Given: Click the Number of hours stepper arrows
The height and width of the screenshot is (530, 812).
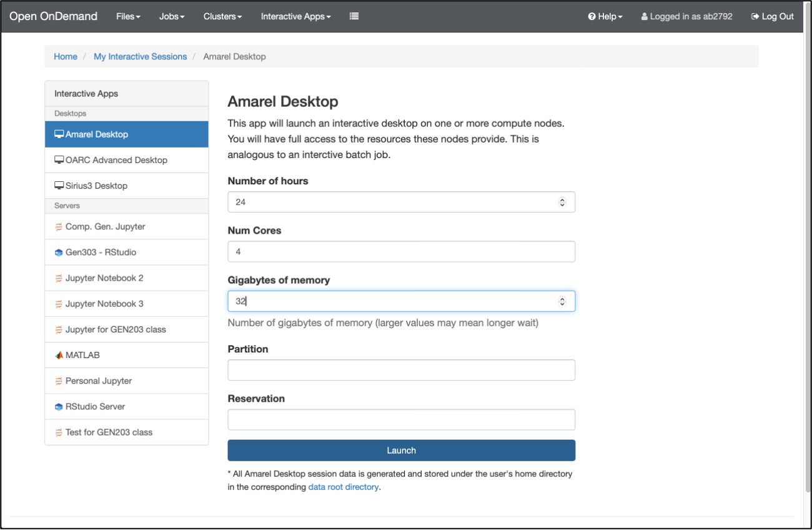Looking at the screenshot, I should pyautogui.click(x=562, y=202).
